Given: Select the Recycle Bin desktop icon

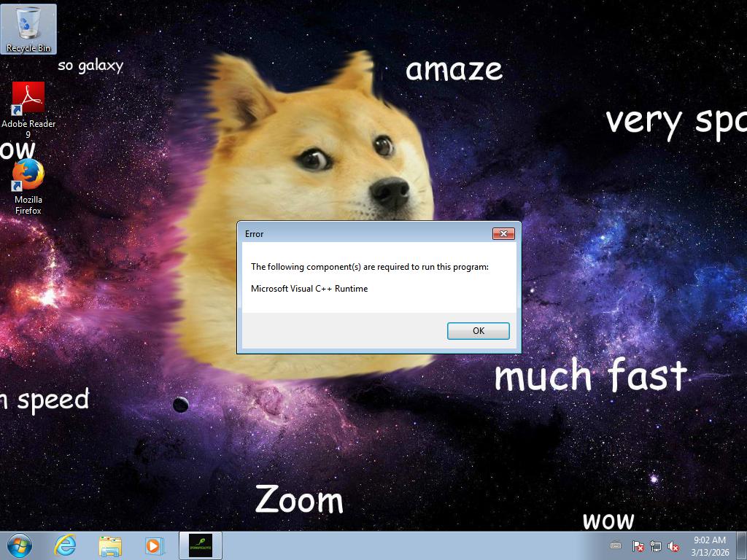Looking at the screenshot, I should tap(28, 29).
